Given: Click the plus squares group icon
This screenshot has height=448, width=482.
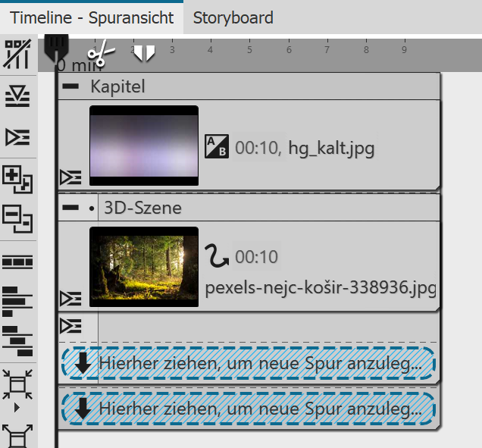Looking at the screenshot, I should click(x=17, y=178).
